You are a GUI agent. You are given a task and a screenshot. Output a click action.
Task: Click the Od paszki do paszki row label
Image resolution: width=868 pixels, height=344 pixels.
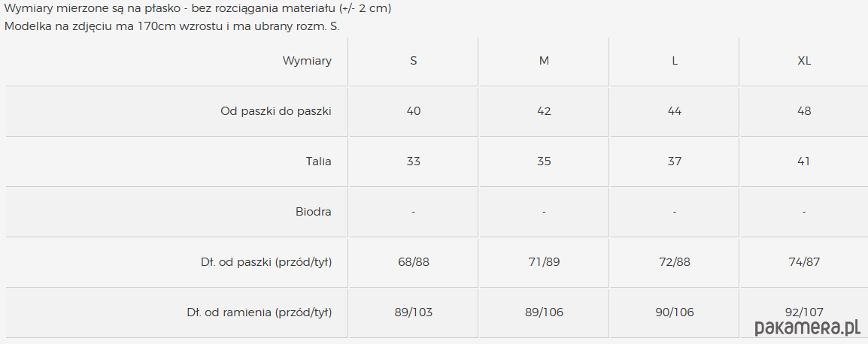276,111
